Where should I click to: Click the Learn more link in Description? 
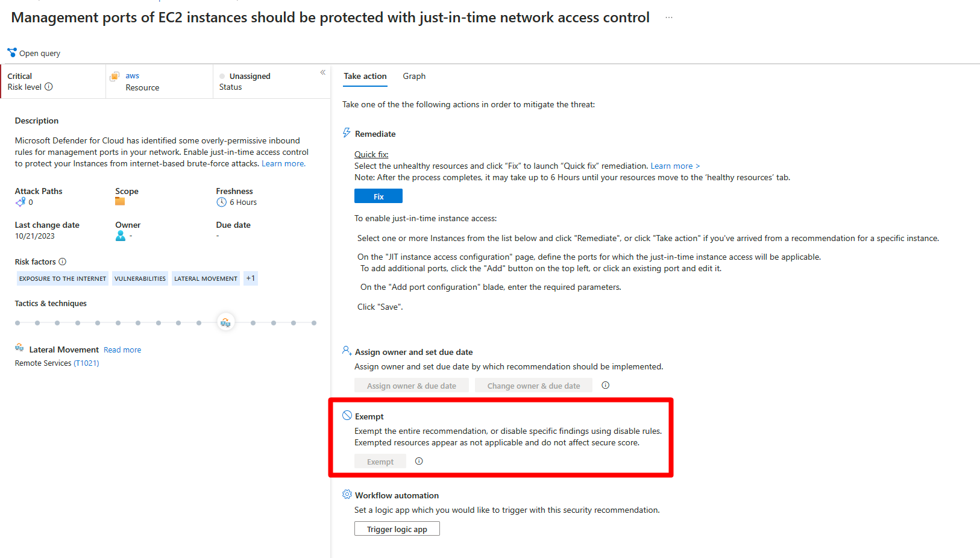(283, 164)
